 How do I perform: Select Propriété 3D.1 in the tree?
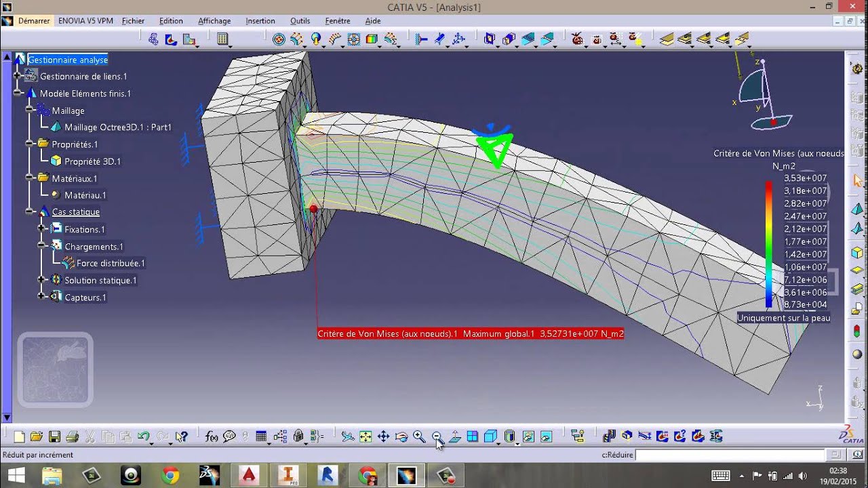[92, 161]
